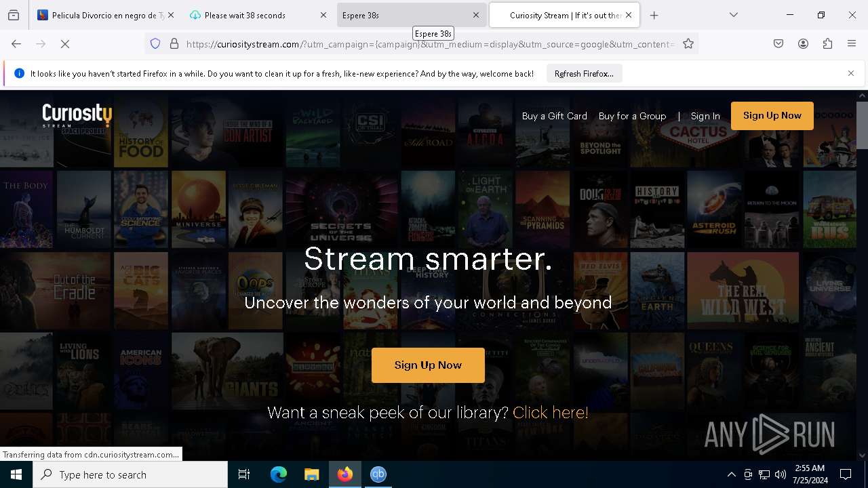
Task: Expand the list all tabs chevron
Action: [734, 15]
